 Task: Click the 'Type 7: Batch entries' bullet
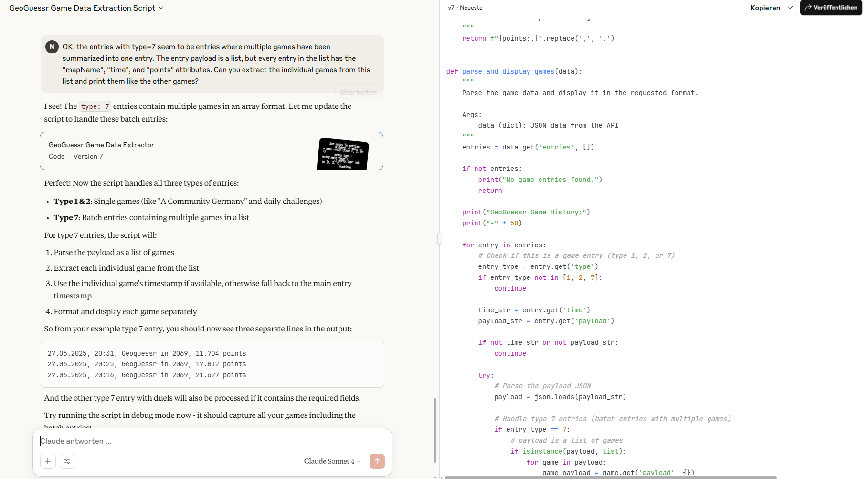point(151,217)
